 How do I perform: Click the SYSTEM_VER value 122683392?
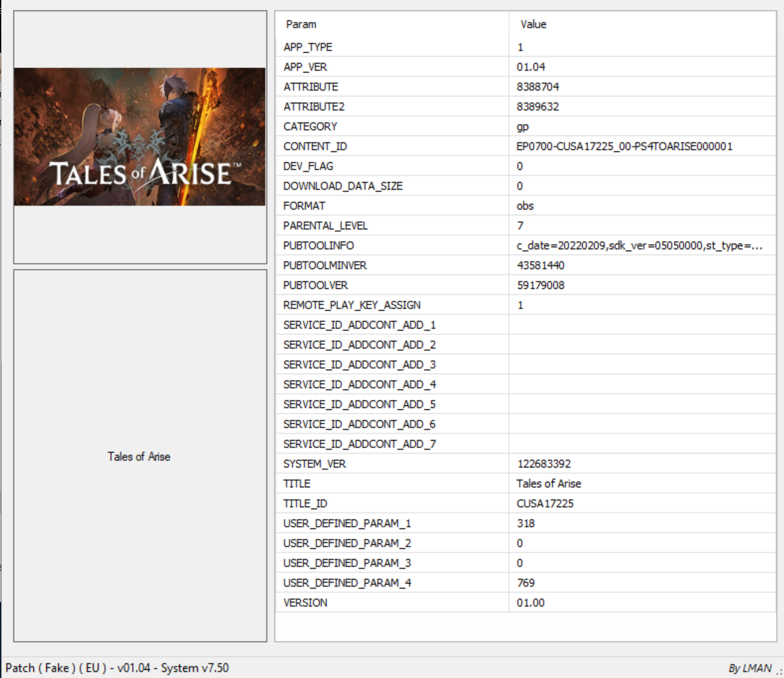[544, 464]
